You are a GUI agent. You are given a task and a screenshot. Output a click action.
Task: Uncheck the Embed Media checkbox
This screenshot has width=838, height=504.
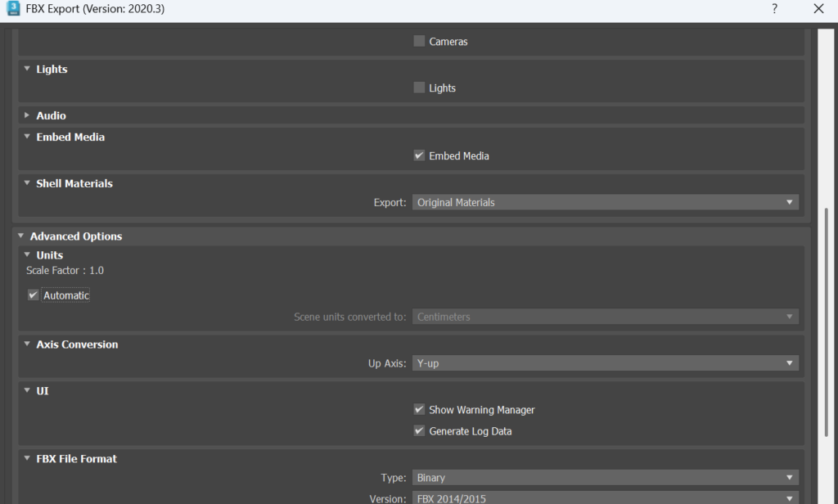(x=419, y=155)
